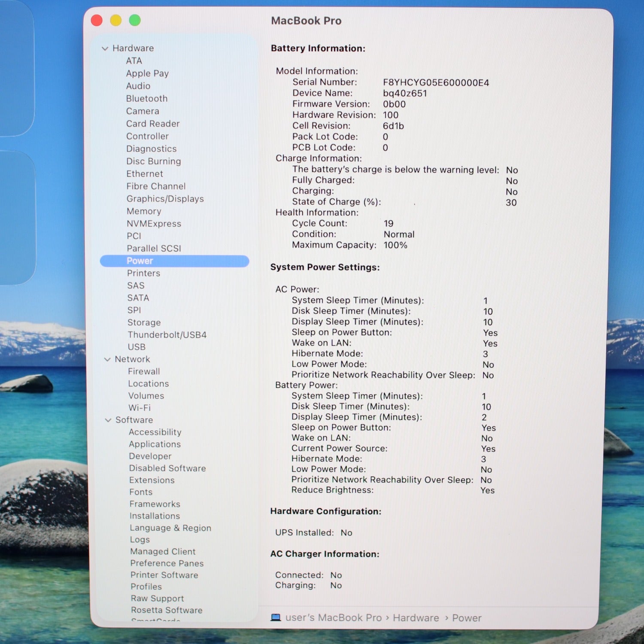Image resolution: width=644 pixels, height=644 pixels.
Task: Select the highlighted Power item
Action: pos(140,261)
